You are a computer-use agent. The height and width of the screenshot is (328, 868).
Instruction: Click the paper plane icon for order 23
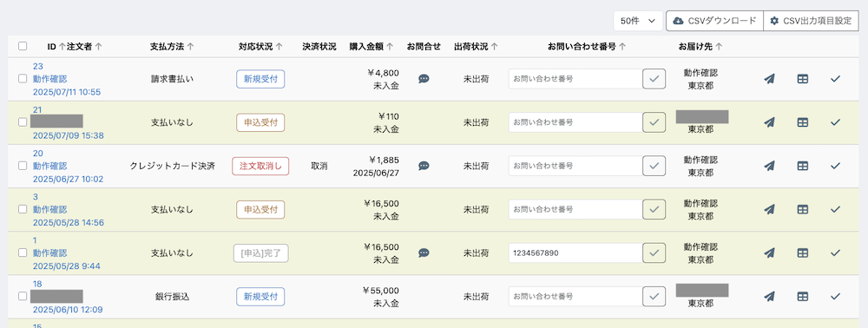click(769, 79)
